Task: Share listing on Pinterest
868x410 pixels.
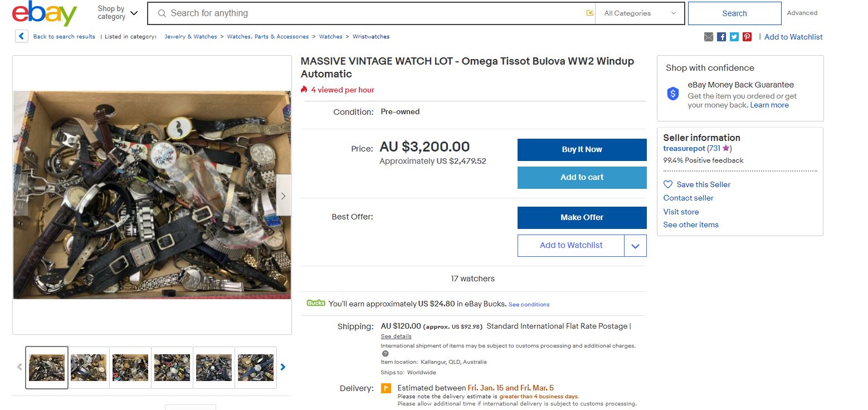Action: point(747,37)
